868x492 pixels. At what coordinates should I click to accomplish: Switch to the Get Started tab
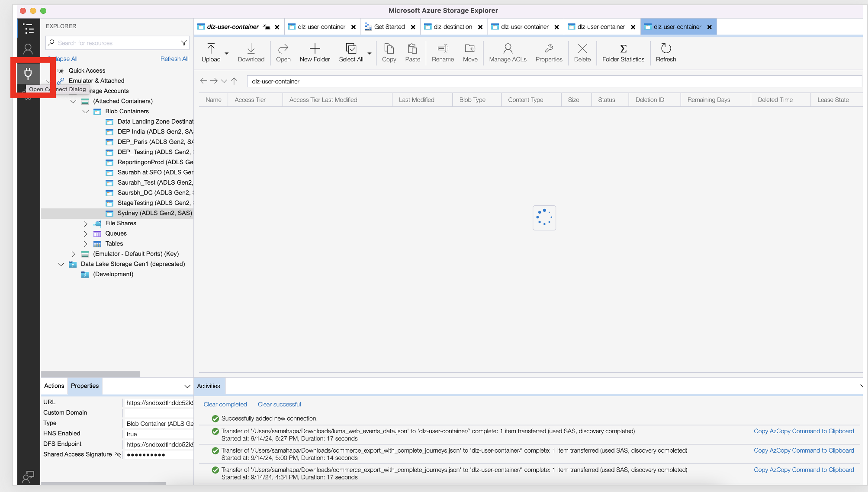point(389,27)
